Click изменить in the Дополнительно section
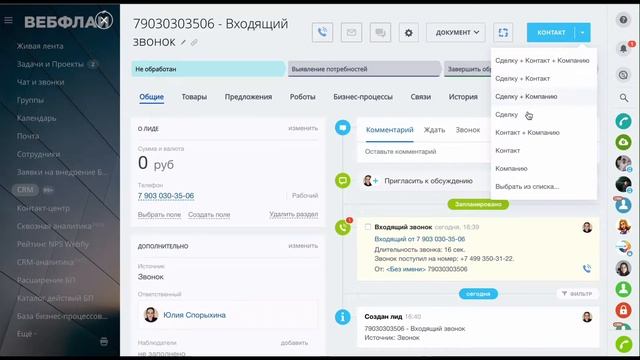Viewport: 640px width, 360px height. click(x=303, y=246)
